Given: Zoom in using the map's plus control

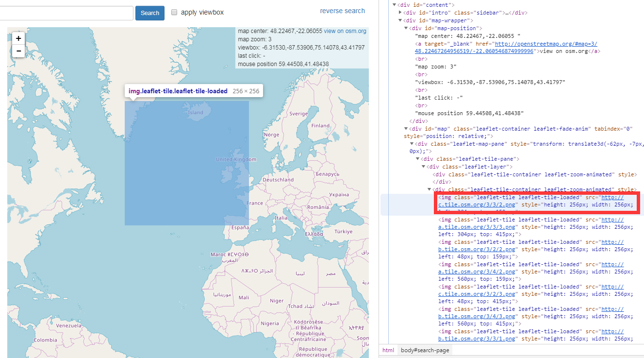Looking at the screenshot, I should [18, 38].
